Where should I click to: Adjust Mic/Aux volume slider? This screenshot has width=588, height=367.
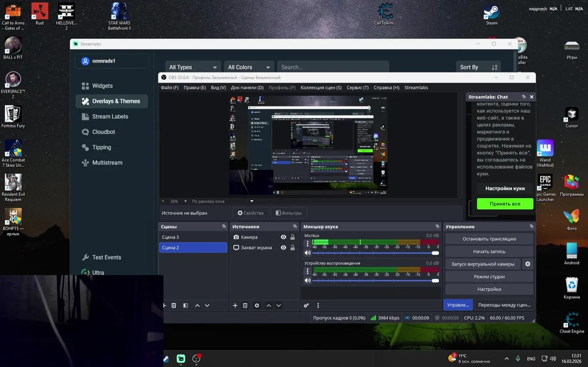point(376,253)
